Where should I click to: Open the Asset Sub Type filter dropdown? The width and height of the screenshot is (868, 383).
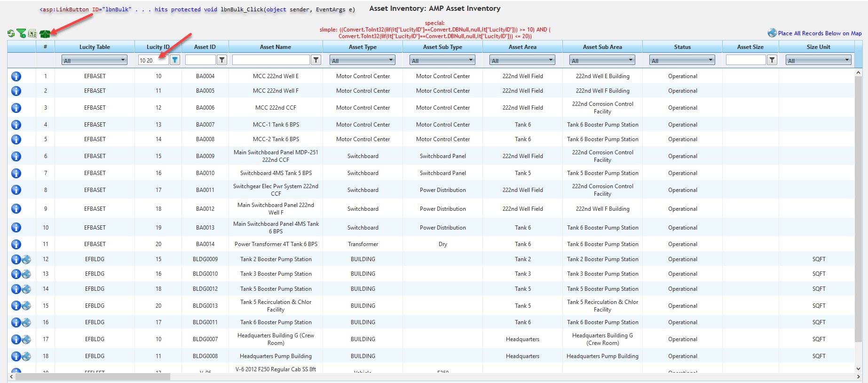point(442,60)
